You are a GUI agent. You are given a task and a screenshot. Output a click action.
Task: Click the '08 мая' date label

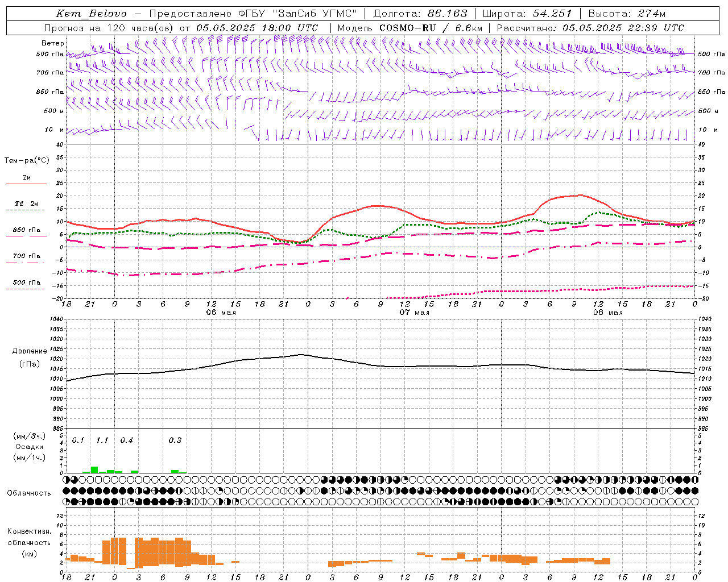click(x=607, y=313)
